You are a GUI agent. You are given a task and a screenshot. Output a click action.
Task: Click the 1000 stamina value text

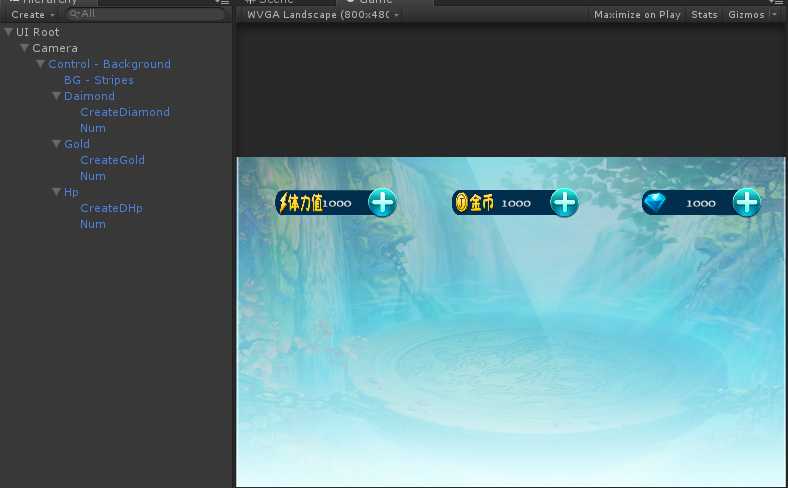(337, 204)
